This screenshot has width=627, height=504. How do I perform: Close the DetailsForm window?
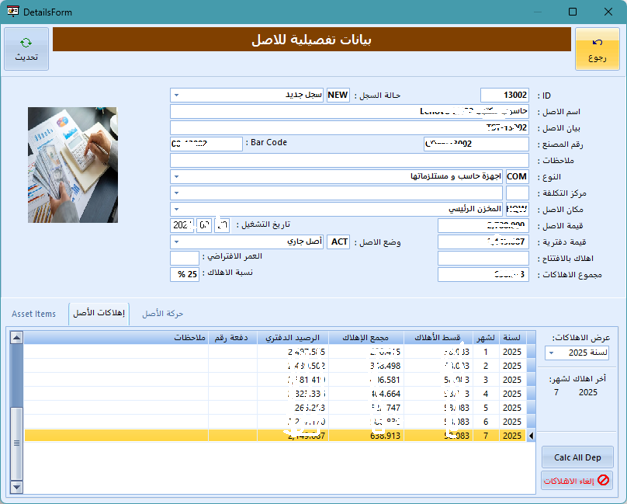pos(608,12)
